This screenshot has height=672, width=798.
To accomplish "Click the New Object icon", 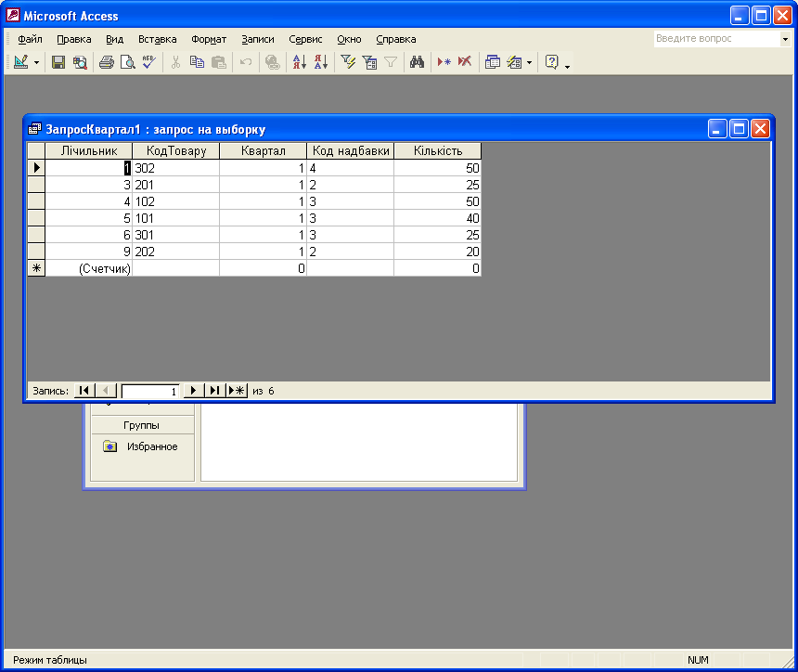I will tap(515, 62).
